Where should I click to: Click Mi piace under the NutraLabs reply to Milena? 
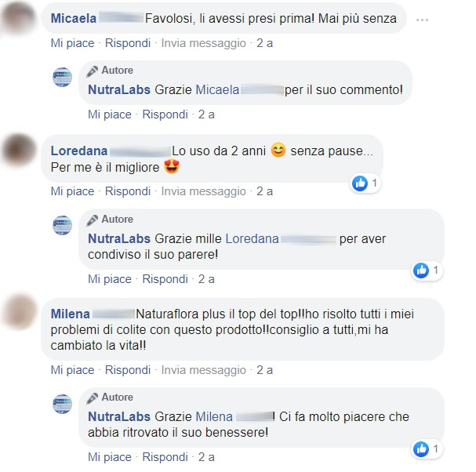click(110, 457)
